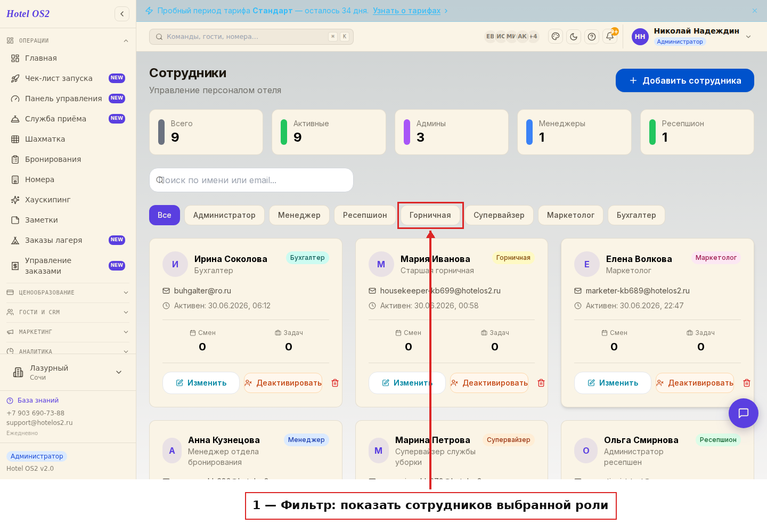Open Чек-лист запуска in the sidebar

tap(68, 78)
